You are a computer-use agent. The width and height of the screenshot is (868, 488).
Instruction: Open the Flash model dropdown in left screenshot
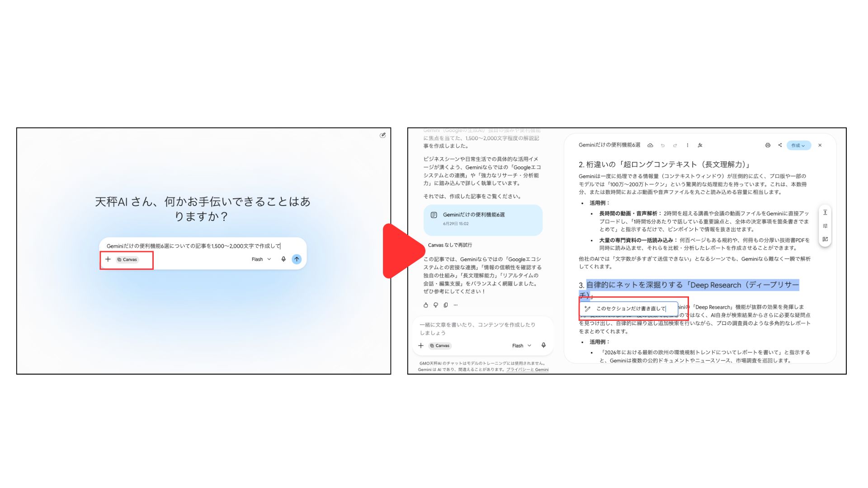click(261, 259)
